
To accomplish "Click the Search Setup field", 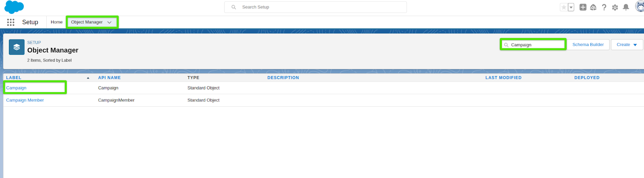I will pos(316,7).
